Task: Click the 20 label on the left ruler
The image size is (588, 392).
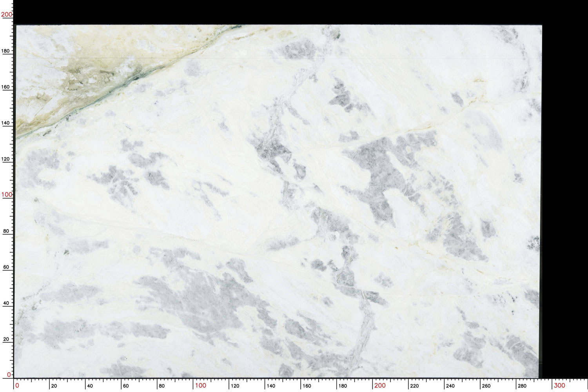Action: [6, 339]
